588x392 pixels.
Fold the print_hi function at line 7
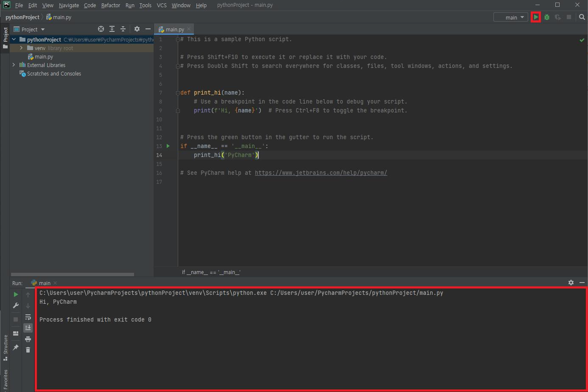tap(178, 93)
